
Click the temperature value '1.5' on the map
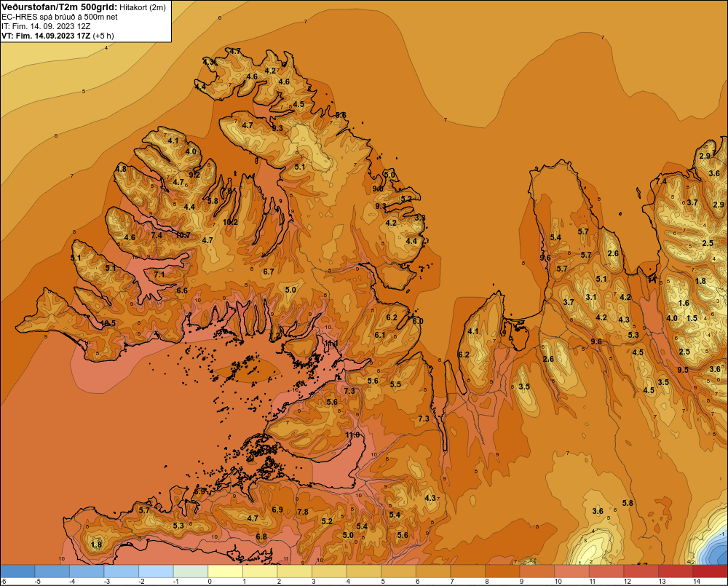tap(692, 318)
